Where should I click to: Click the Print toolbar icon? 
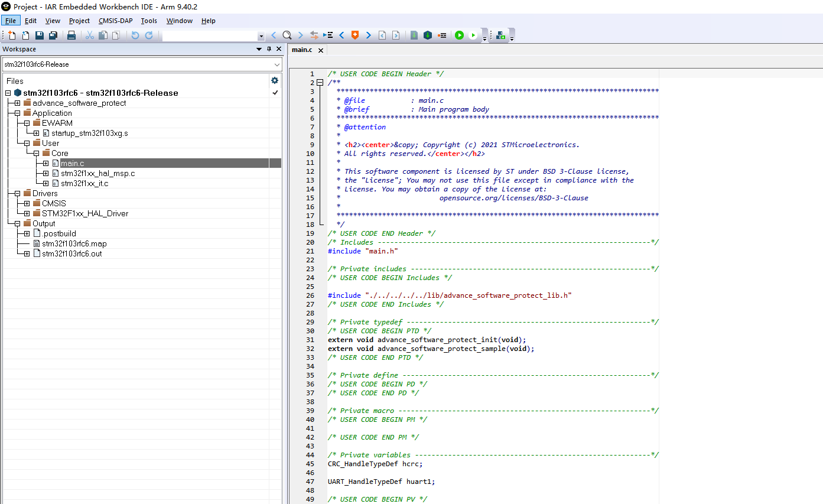click(71, 35)
